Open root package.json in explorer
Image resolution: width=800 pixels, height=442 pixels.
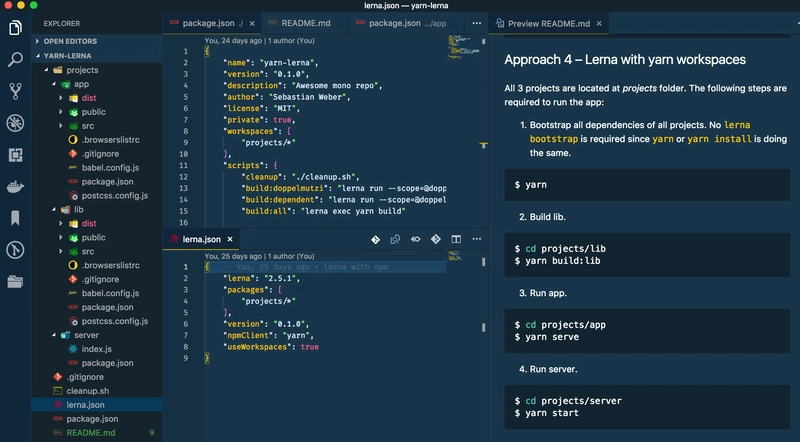(92, 419)
